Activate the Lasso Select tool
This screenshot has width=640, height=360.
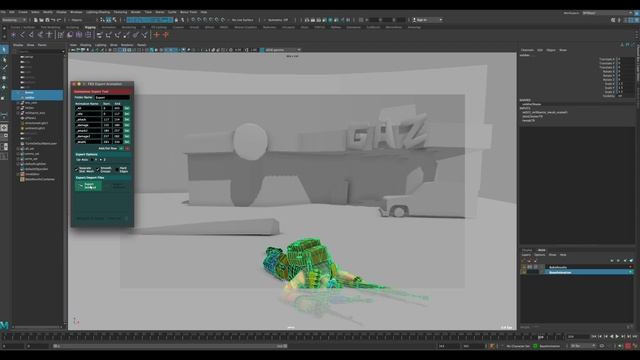[x=4, y=59]
